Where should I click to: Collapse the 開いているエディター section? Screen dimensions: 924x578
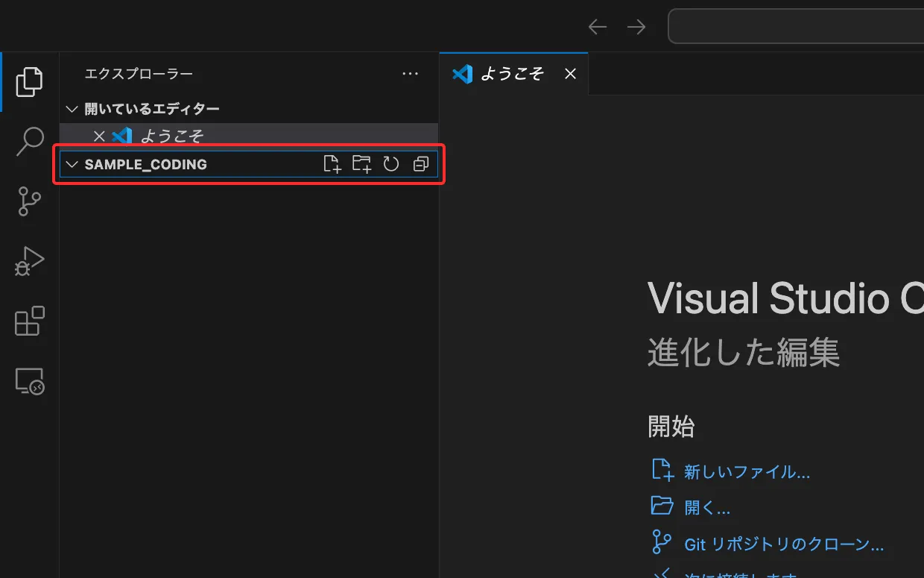[x=72, y=109]
